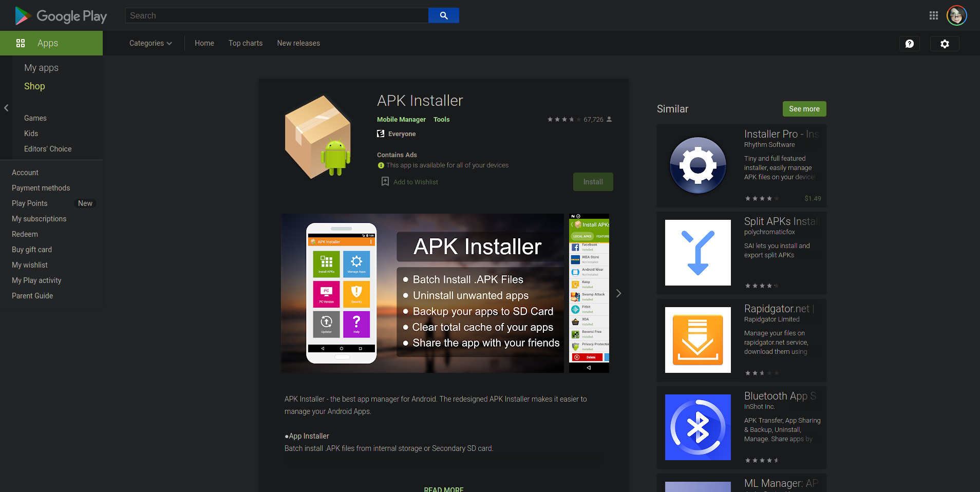Image resolution: width=980 pixels, height=492 pixels.
Task: Click Buy gift card
Action: tap(32, 250)
